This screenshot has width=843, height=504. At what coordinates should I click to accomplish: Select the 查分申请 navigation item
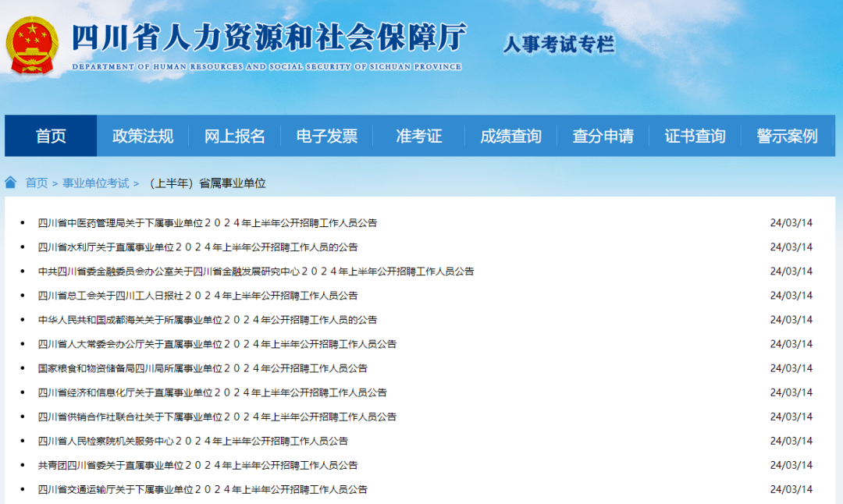[603, 137]
